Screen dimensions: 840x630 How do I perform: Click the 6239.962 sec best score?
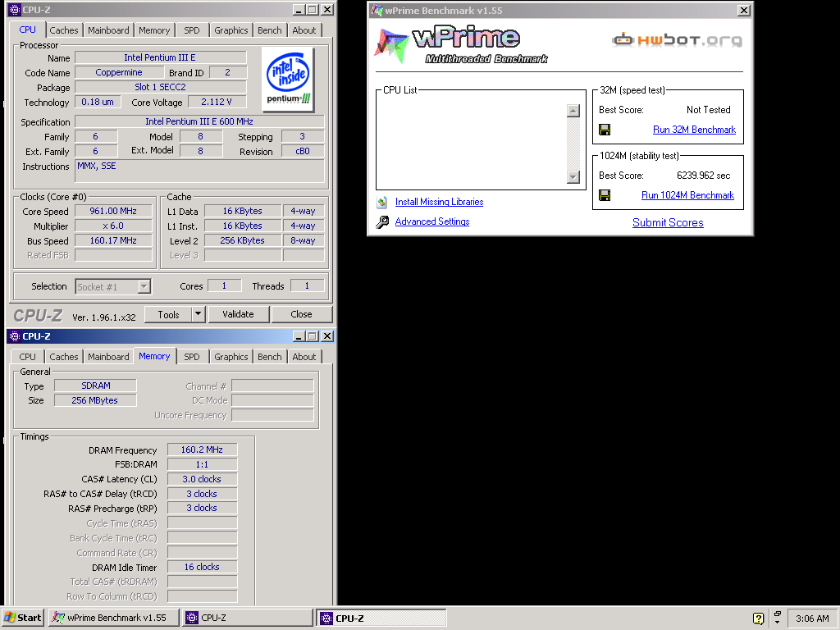click(x=703, y=176)
